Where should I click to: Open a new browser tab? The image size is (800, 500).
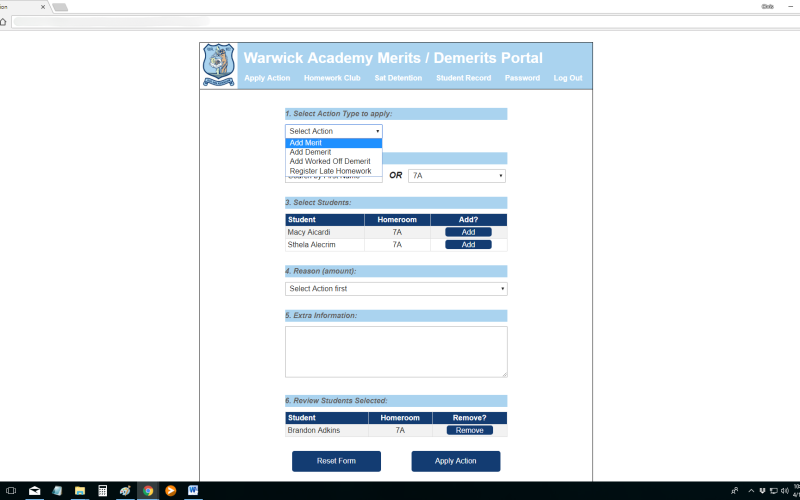point(60,7)
